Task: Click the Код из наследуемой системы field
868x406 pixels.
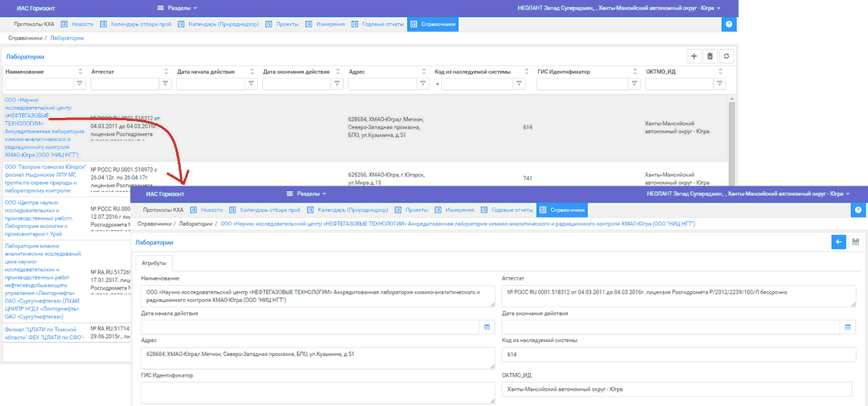Action: click(x=678, y=354)
